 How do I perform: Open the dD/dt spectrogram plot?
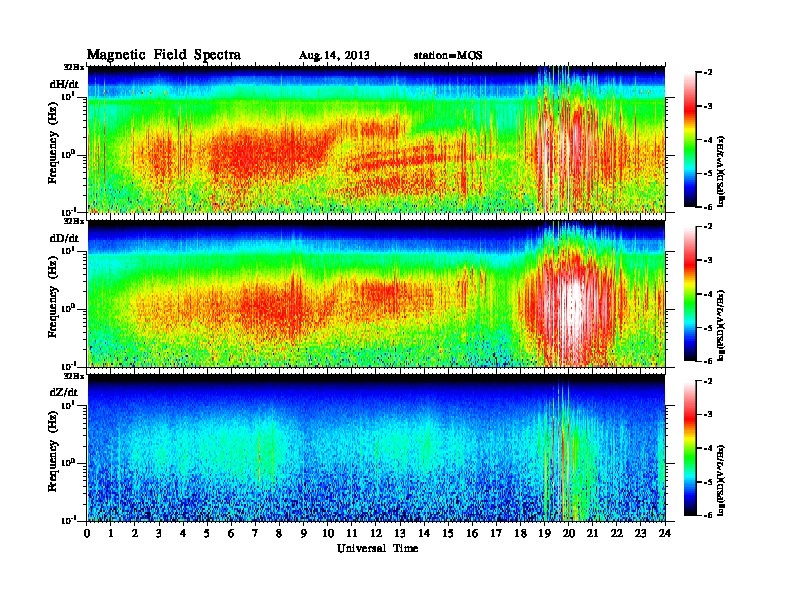click(376, 293)
